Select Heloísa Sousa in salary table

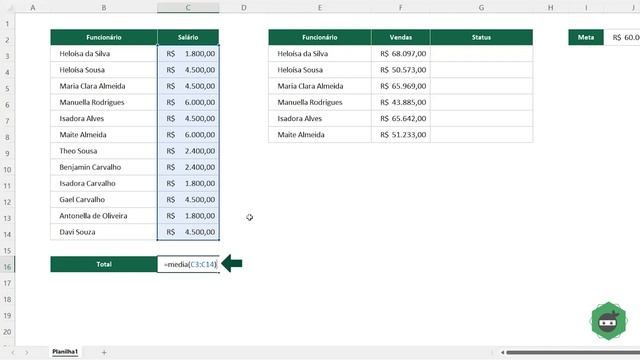104,70
